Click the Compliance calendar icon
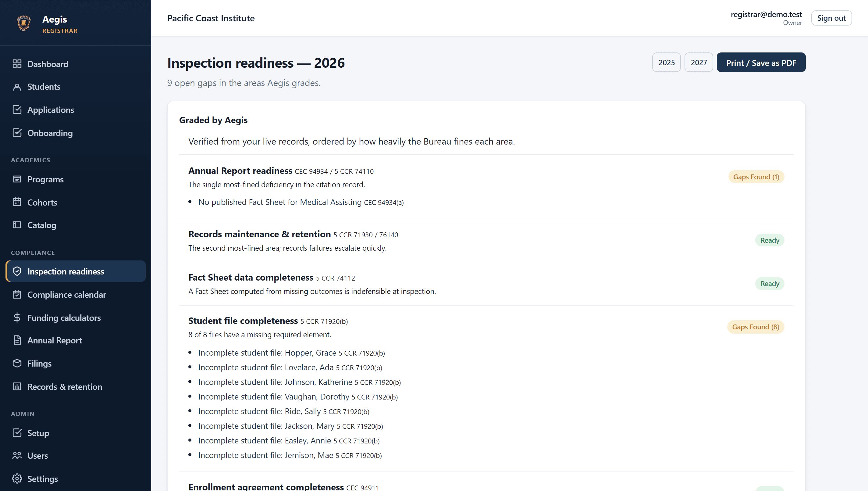868x491 pixels. [17, 294]
